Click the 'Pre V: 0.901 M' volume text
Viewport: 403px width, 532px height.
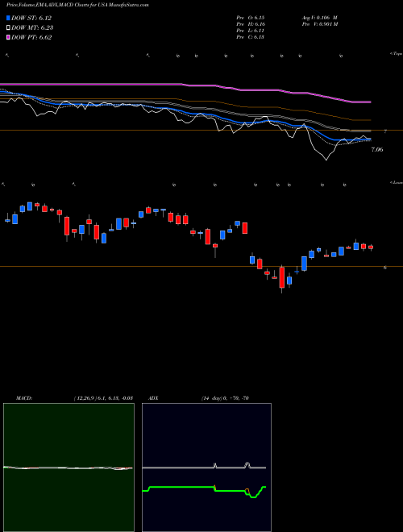pos(319,24)
